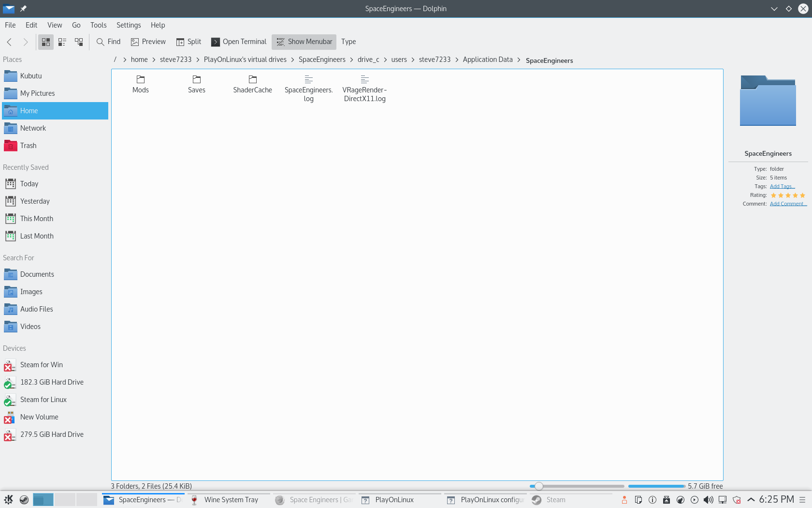812x508 pixels.
Task: Click home in the breadcrumb path
Action: coord(139,60)
